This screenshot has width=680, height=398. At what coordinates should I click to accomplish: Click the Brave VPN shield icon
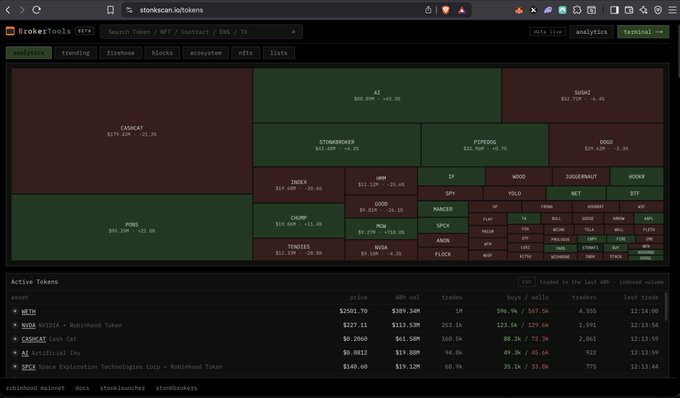coord(658,10)
